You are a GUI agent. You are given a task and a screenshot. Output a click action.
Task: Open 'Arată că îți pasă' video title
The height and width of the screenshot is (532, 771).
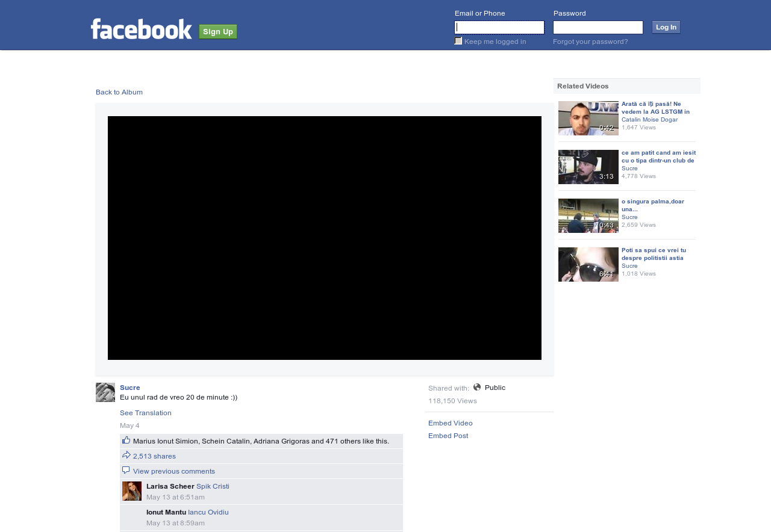coord(656,108)
